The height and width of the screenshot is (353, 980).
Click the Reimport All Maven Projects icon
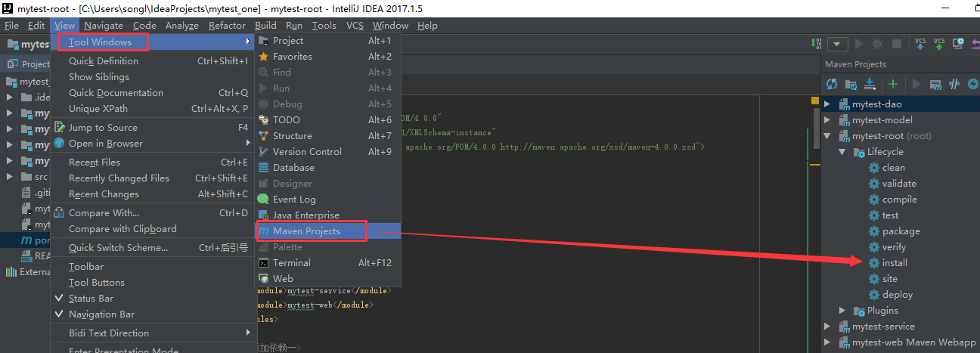click(832, 84)
